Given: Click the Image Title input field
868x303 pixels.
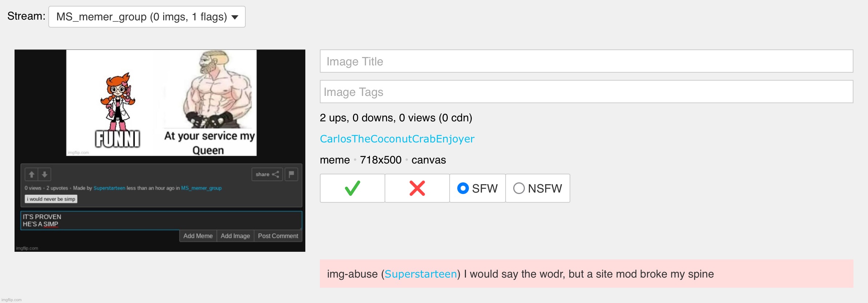Looking at the screenshot, I should pyautogui.click(x=586, y=61).
